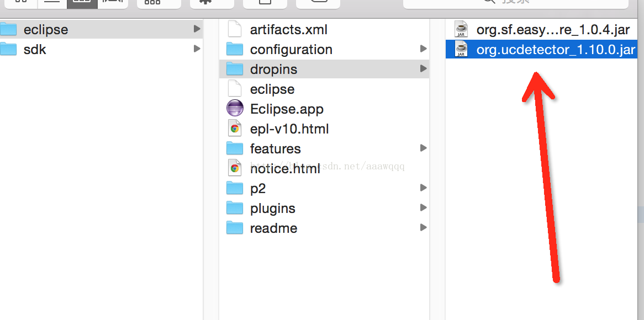Image resolution: width=644 pixels, height=320 pixels.
Task: Click the Chrome icon of epl-v10.html
Action: [x=235, y=129]
